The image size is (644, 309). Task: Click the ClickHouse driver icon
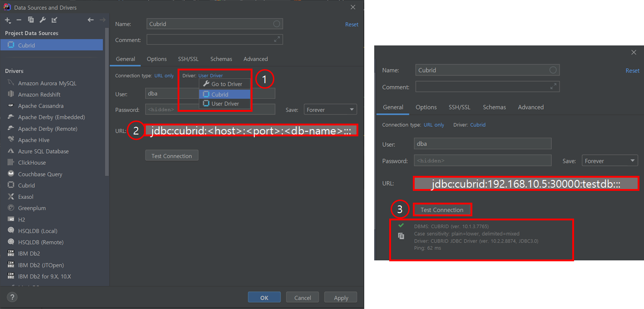[11, 162]
